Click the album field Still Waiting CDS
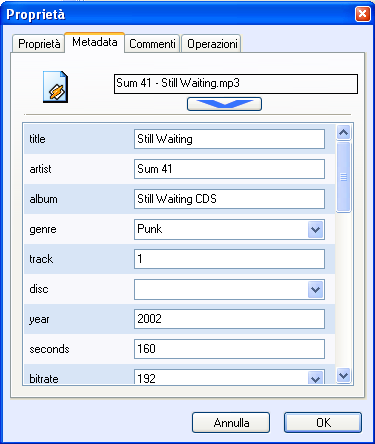Image resolution: width=375 pixels, height=444 pixels. 229,199
